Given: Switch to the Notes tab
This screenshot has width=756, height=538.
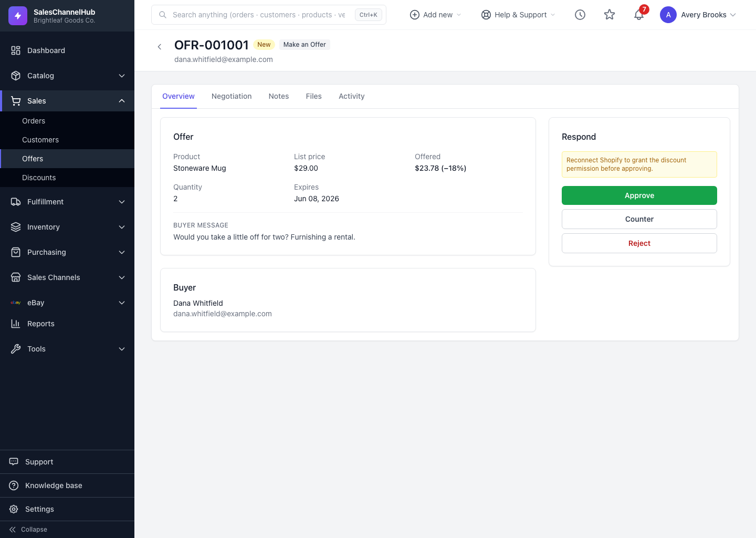Looking at the screenshot, I should [x=279, y=96].
